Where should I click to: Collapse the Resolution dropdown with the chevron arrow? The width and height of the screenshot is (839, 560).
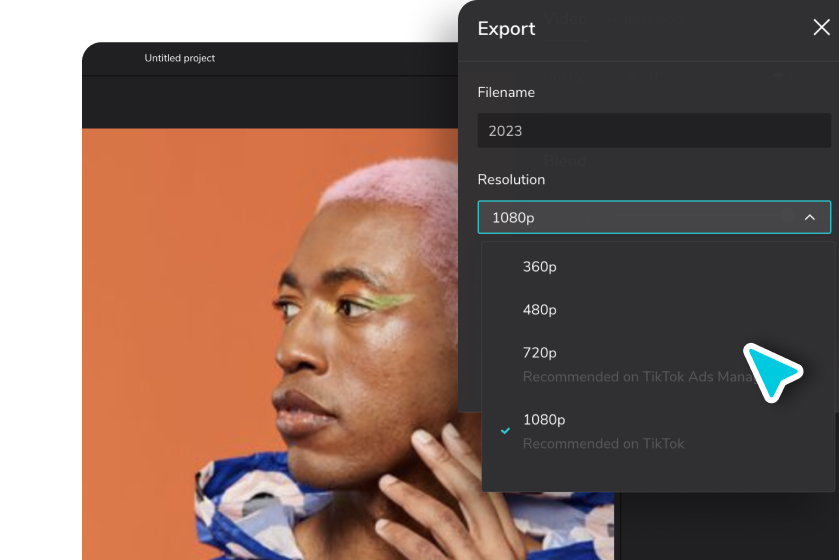(x=810, y=217)
